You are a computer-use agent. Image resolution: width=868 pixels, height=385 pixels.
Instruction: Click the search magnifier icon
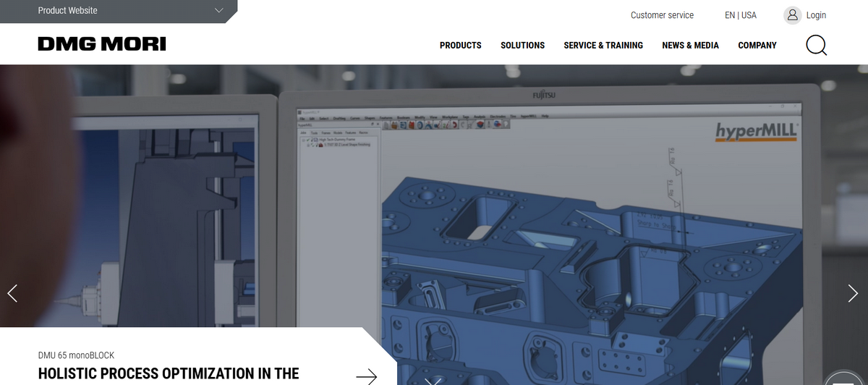[x=817, y=46]
